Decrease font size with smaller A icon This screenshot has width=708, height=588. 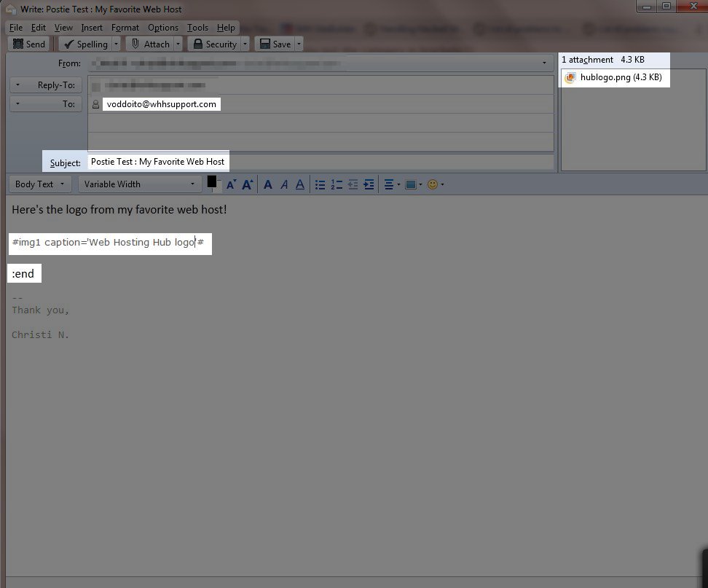pos(231,185)
